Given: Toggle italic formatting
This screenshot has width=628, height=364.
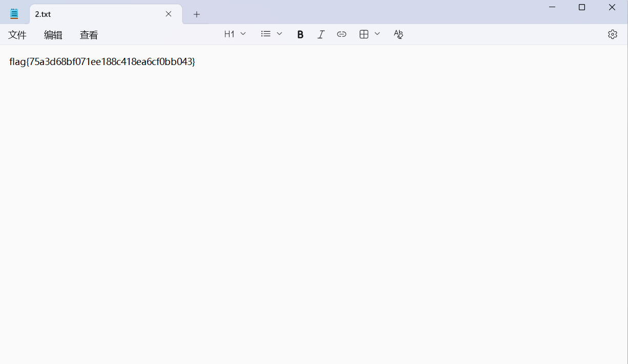Looking at the screenshot, I should (x=321, y=34).
